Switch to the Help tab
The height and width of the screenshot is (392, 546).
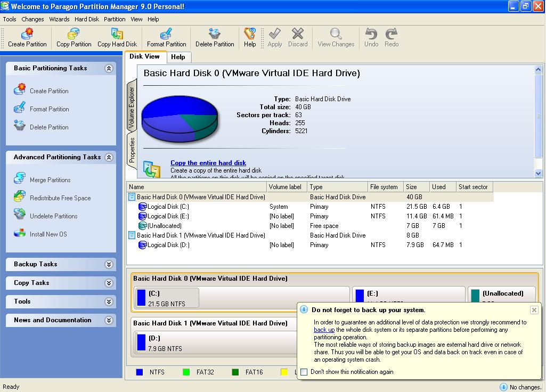click(178, 57)
